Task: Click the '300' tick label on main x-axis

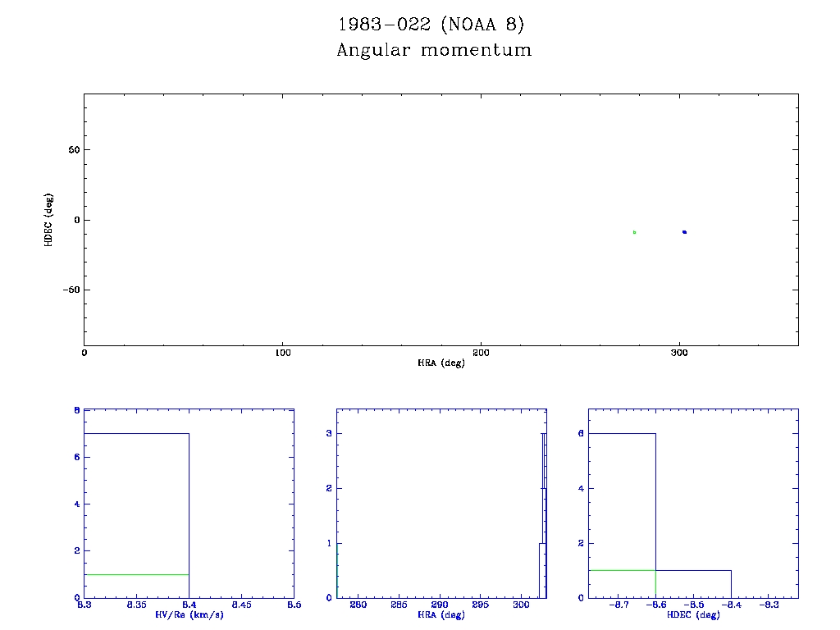Action: pyautogui.click(x=679, y=353)
